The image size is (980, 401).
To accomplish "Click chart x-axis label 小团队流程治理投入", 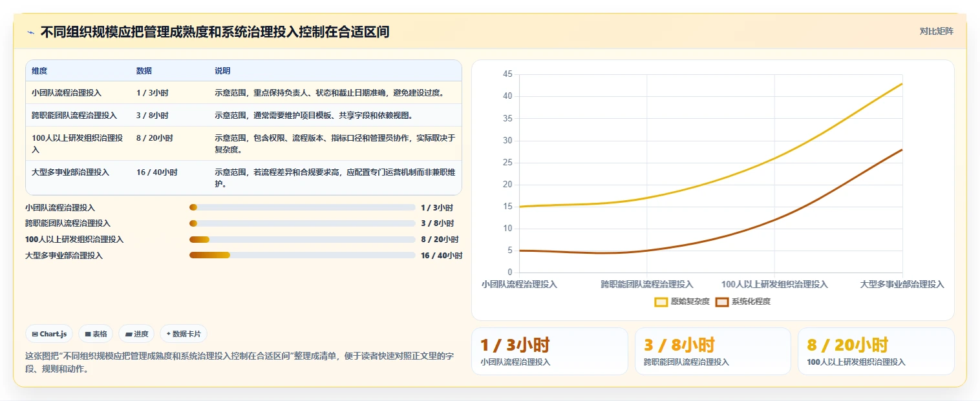I will click(x=519, y=284).
